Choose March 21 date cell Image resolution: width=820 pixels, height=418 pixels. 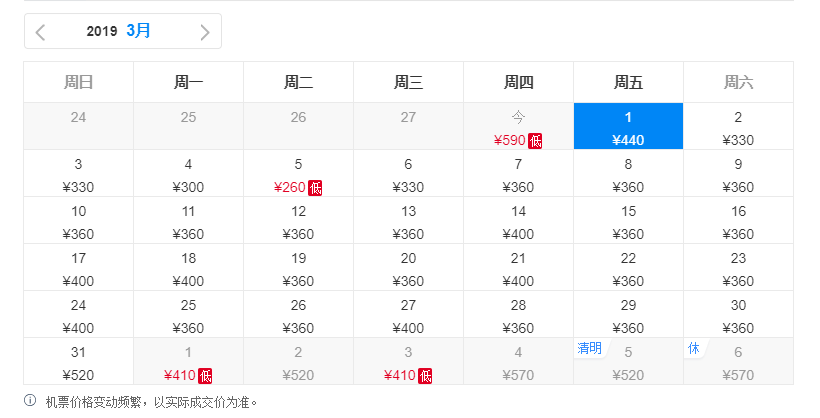point(518,267)
